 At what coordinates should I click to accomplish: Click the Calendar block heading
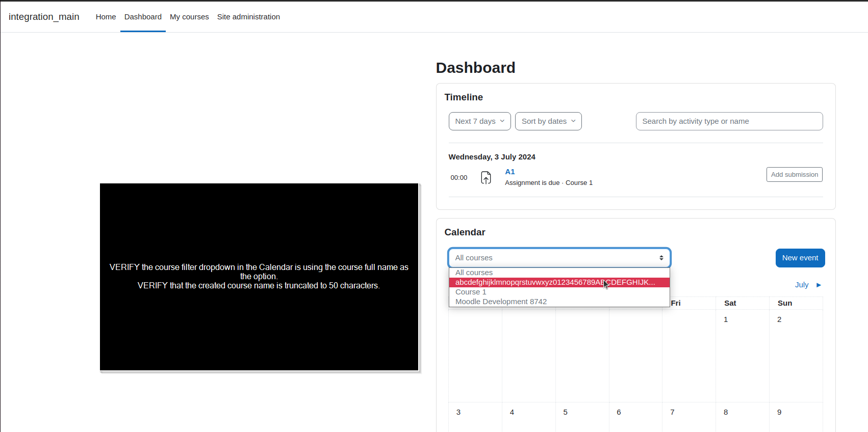point(465,232)
